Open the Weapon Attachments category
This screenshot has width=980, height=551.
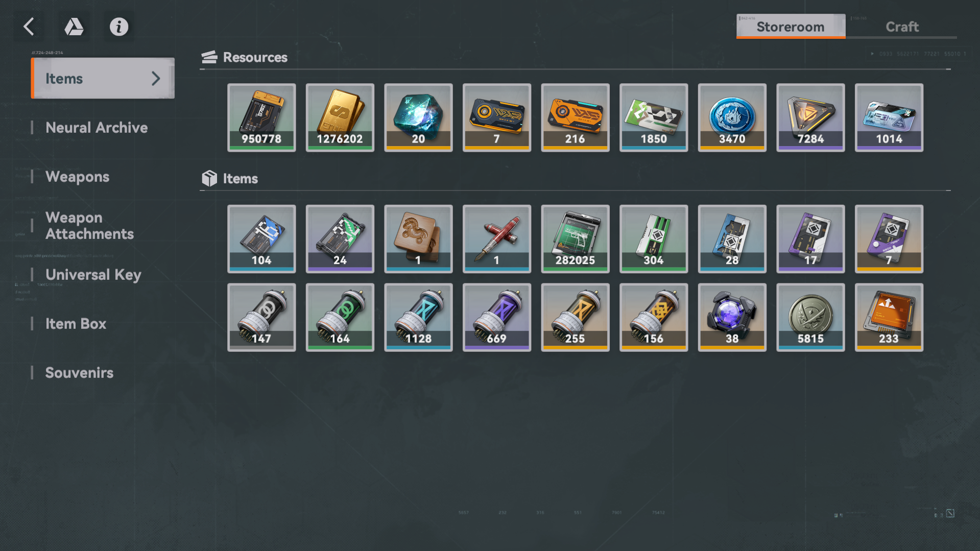click(x=89, y=226)
